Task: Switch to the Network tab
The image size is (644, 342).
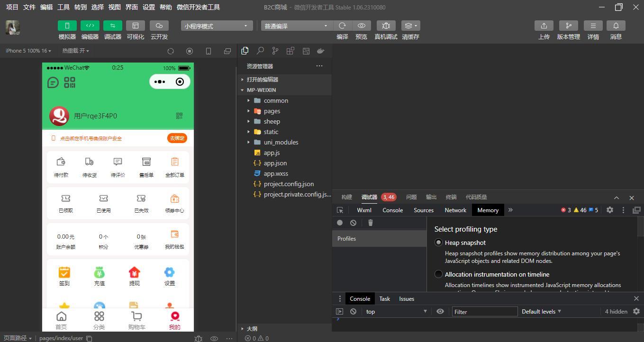Action: tap(455, 210)
